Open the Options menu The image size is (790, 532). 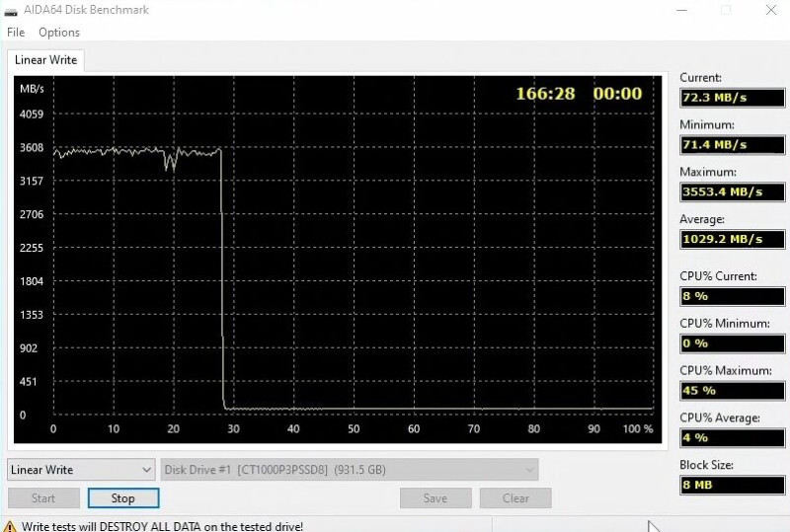[x=59, y=33]
